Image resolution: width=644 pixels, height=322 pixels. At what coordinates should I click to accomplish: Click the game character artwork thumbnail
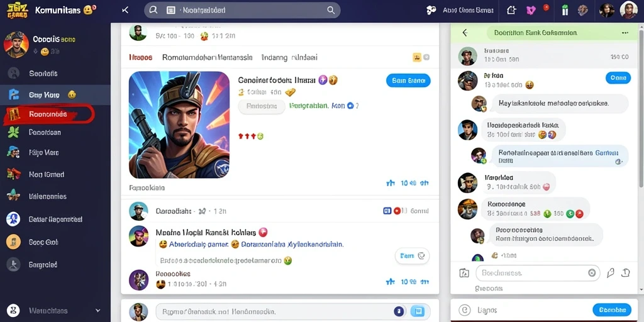coord(179,125)
